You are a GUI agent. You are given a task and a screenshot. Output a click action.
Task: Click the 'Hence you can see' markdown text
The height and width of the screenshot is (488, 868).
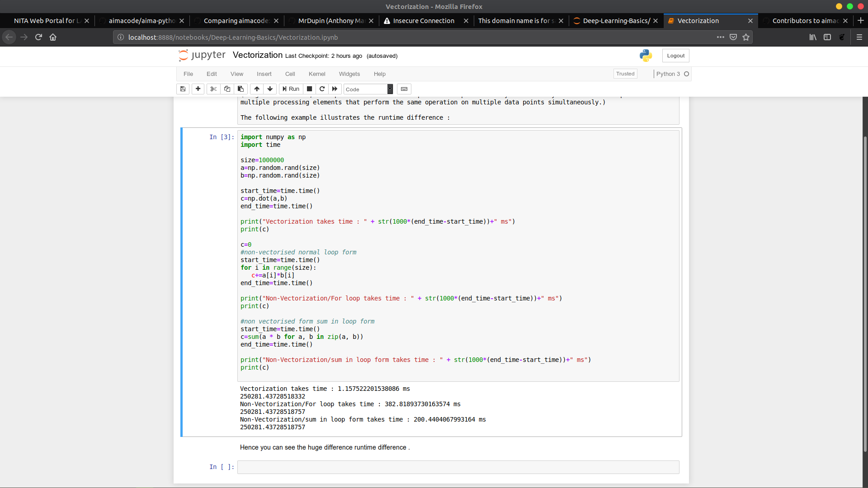point(325,447)
